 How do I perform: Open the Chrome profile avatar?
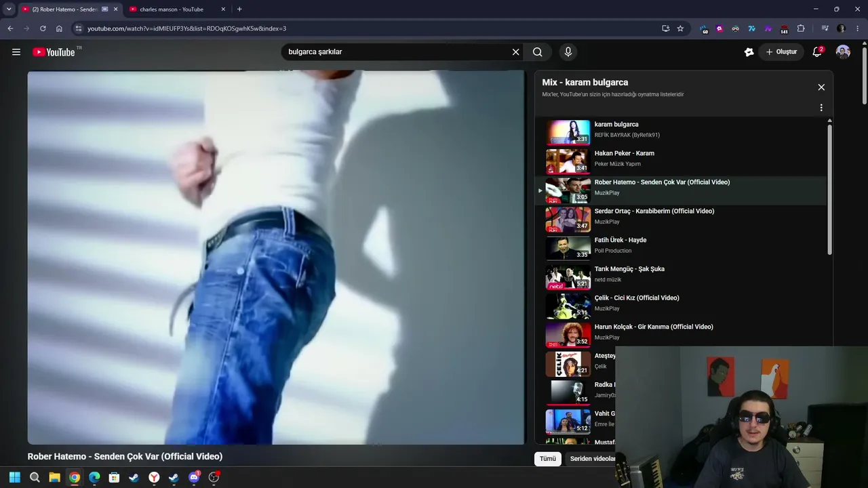click(x=842, y=28)
